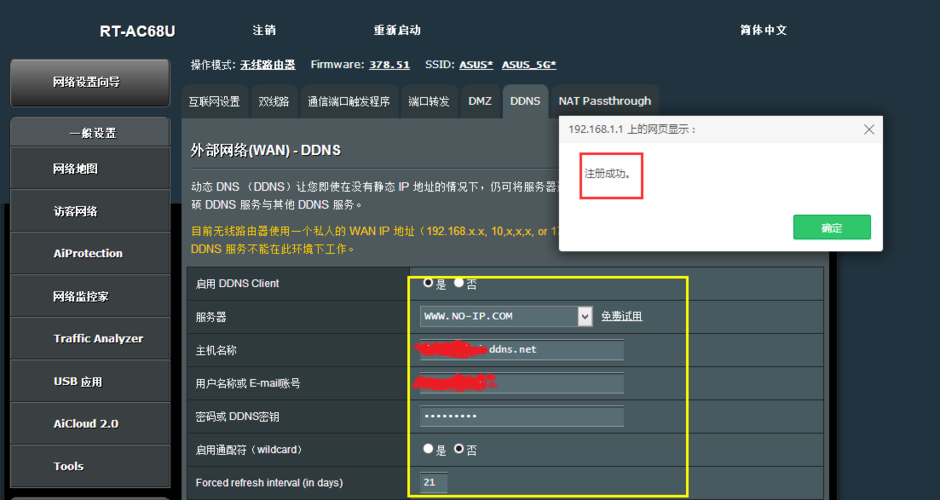Click the 用户名称或 E-mail账号 field

(x=522, y=382)
